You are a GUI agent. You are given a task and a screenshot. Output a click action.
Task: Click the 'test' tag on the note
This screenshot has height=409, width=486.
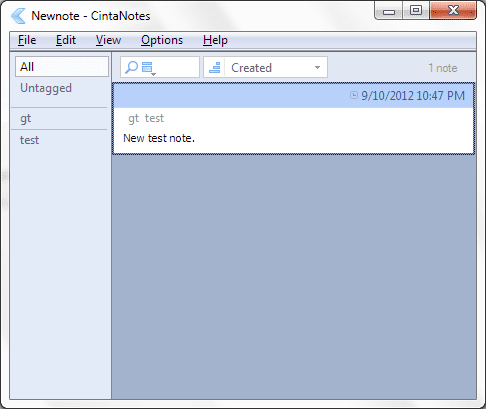pos(154,118)
